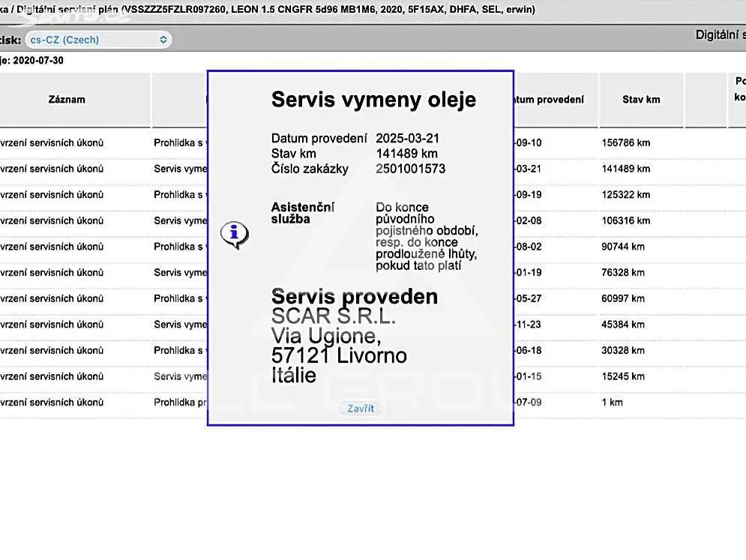
Task: Click the Servis vyme entry in the 15245 km row
Action: click(181, 376)
